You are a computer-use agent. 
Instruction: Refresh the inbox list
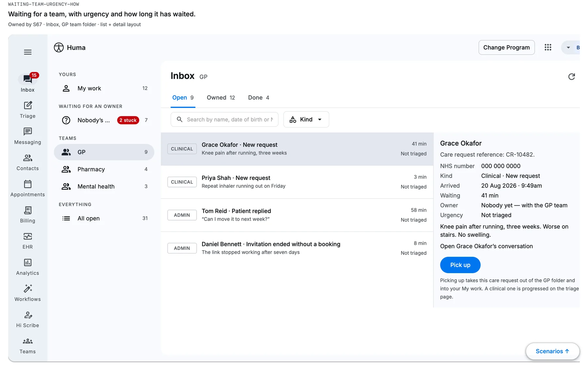(x=571, y=77)
